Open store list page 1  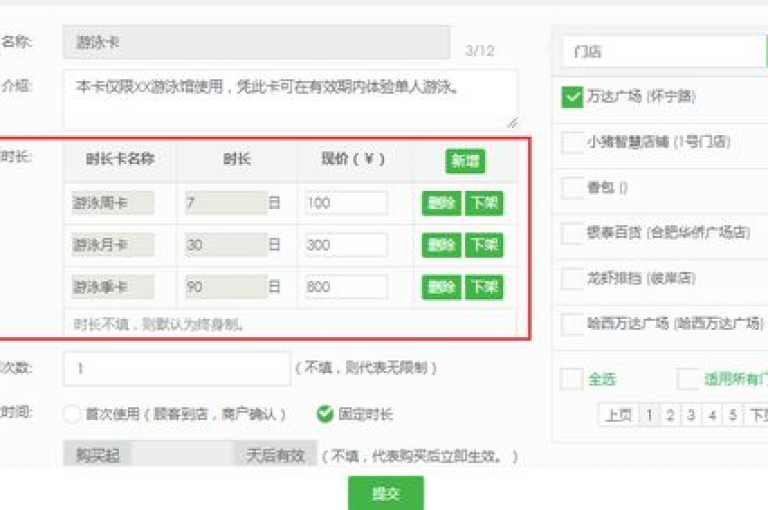click(x=649, y=415)
